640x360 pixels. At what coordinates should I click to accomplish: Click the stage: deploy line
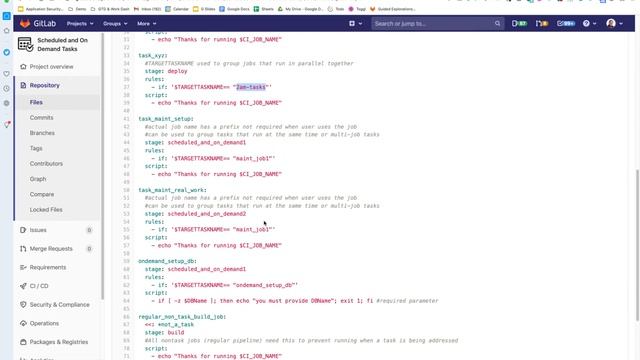pyautogui.click(x=166, y=71)
